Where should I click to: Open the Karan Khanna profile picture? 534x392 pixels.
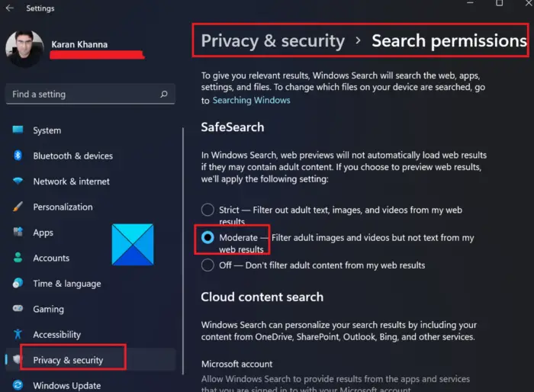point(24,49)
